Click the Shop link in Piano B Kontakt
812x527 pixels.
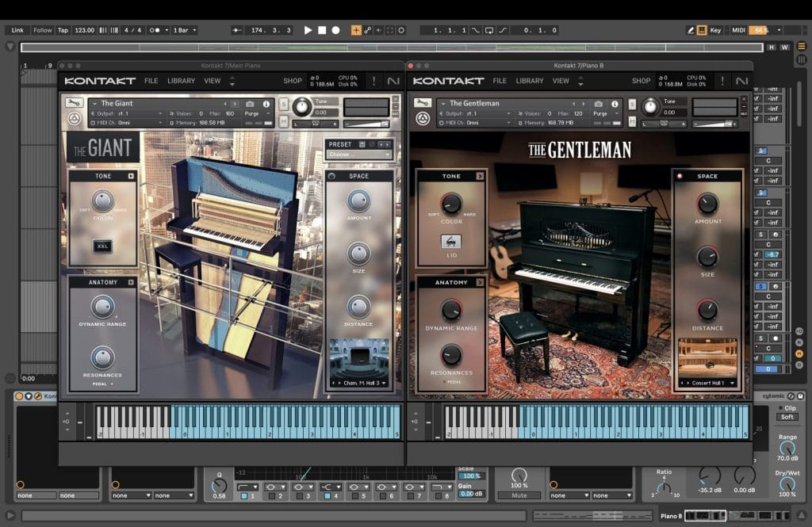[x=641, y=81]
